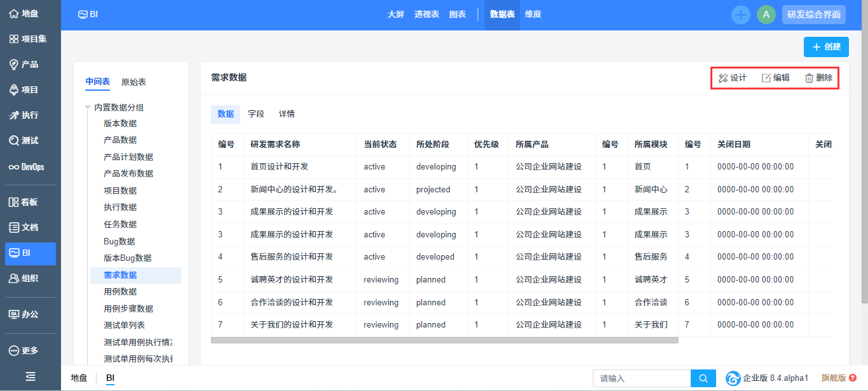The width and height of the screenshot is (868, 391).
Task: Switch to the 原始表 tab
Action: 133,82
